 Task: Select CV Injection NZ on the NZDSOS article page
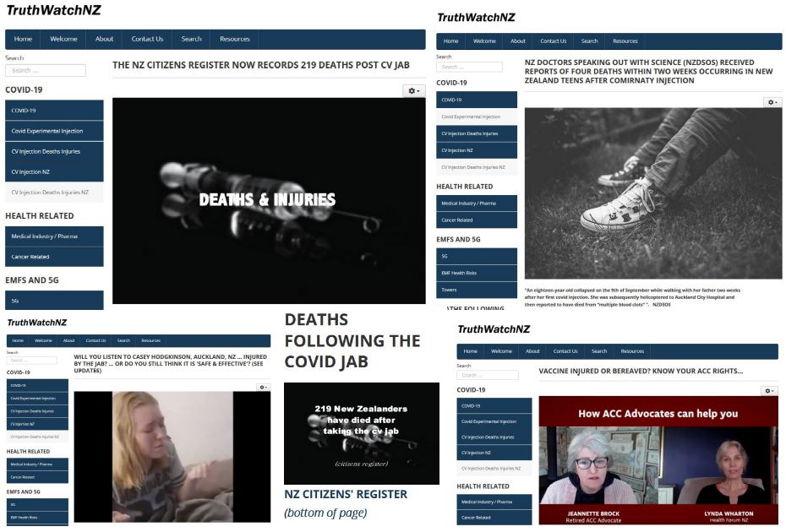pyautogui.click(x=477, y=150)
